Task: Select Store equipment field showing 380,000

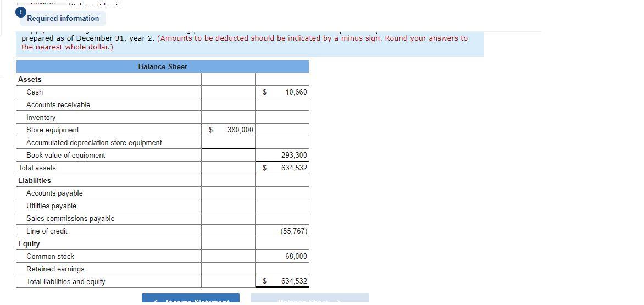Action: pos(229,130)
